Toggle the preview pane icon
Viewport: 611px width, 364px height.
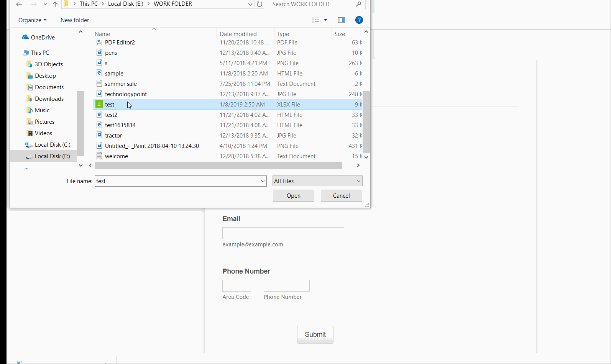341,20
